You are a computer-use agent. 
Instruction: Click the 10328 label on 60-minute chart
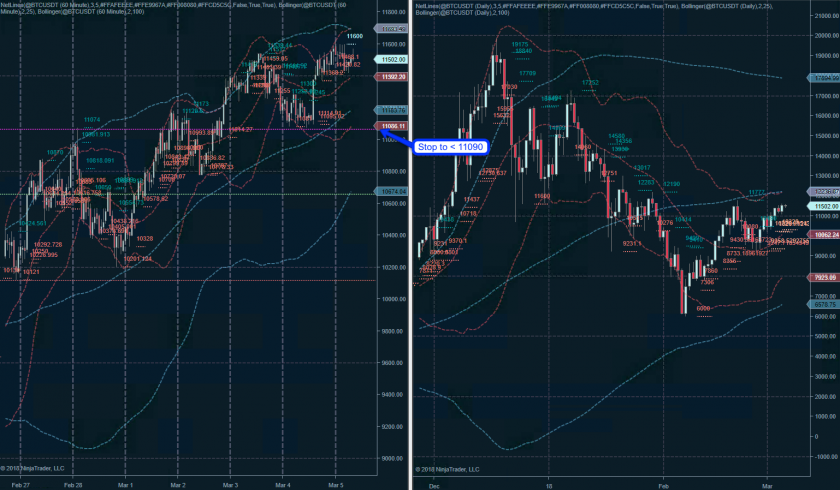point(144,239)
